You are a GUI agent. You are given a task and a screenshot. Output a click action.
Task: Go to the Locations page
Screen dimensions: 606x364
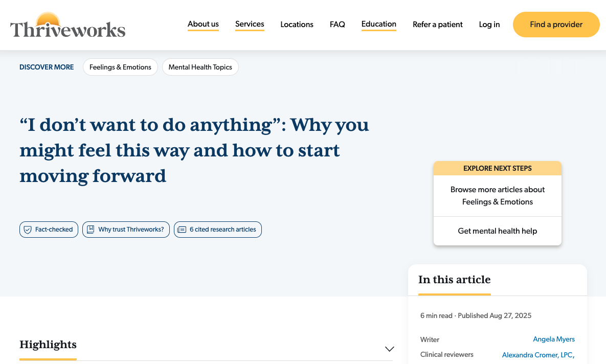[297, 25]
